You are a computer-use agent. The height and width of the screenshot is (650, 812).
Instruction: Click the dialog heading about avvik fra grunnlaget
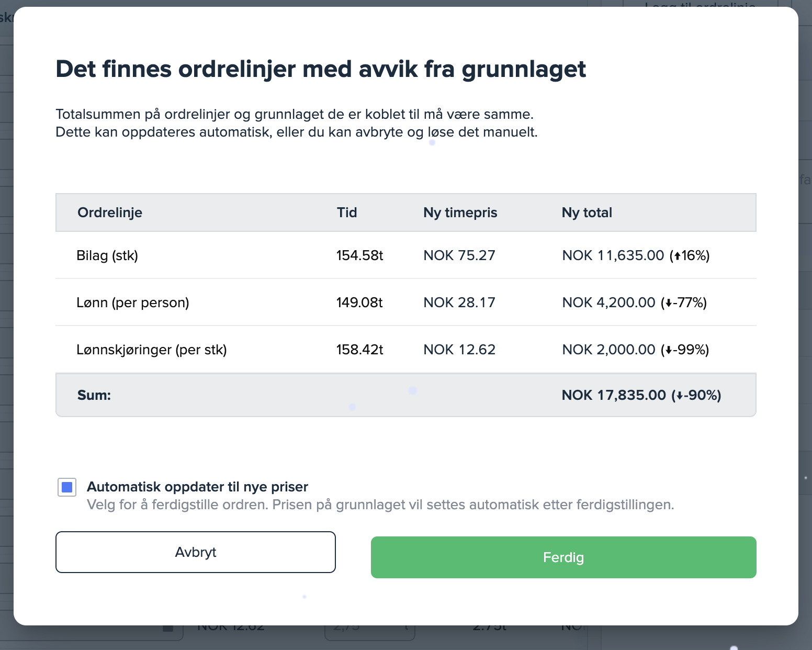tap(321, 69)
